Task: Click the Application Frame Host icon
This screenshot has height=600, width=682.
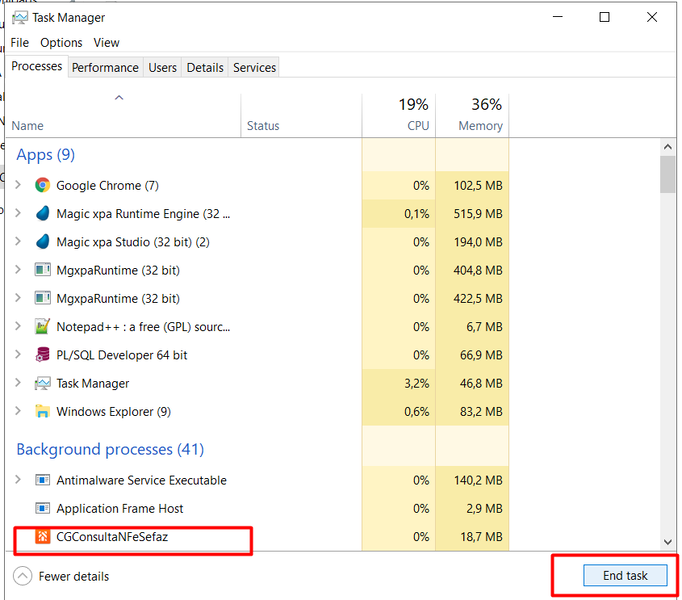Action: tap(42, 508)
